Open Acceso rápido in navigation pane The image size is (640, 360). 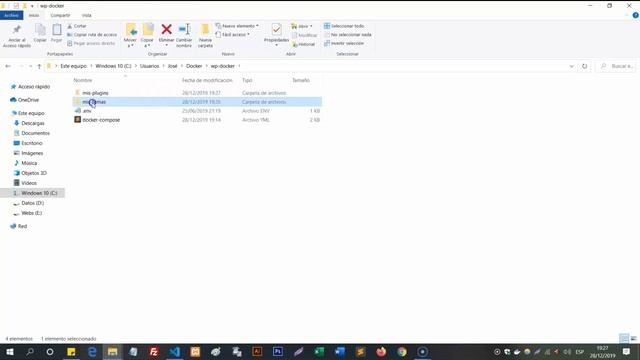[34, 87]
